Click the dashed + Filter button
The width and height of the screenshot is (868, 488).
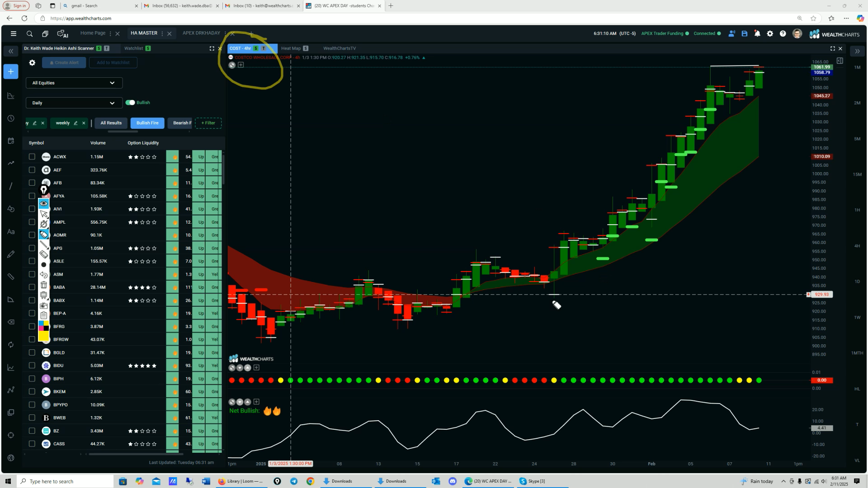(208, 123)
